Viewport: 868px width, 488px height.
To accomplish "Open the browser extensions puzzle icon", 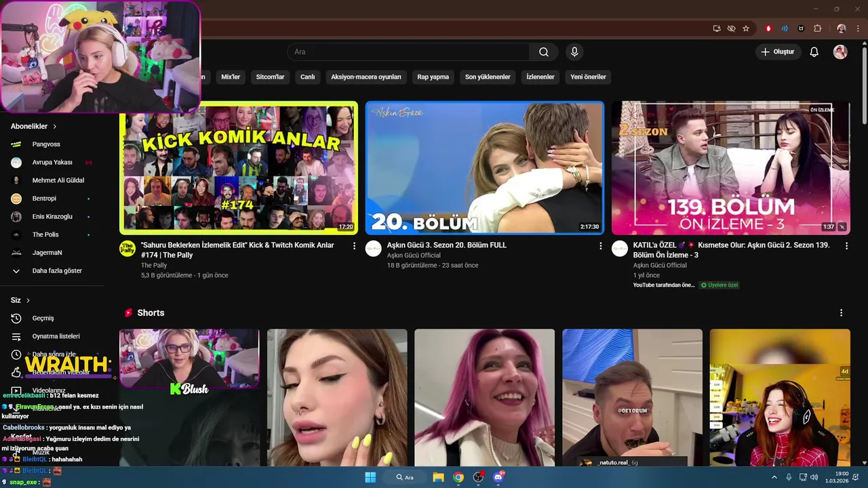I will click(x=817, y=28).
